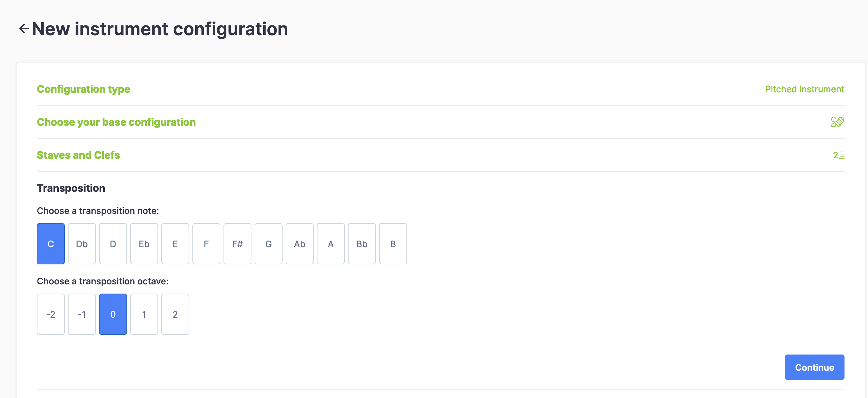The width and height of the screenshot is (868, 398).
Task: Confirm C remains the selected transposition note
Action: [50, 244]
